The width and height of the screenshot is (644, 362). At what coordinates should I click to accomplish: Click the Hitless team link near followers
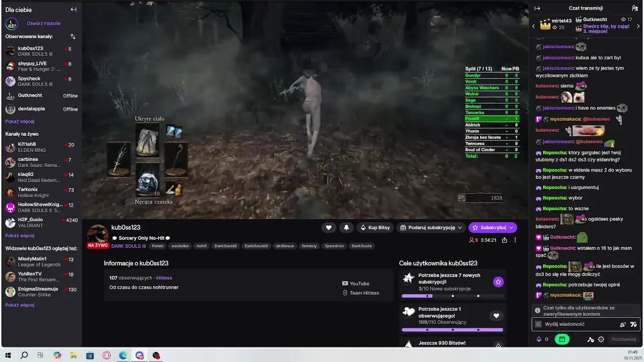click(164, 278)
